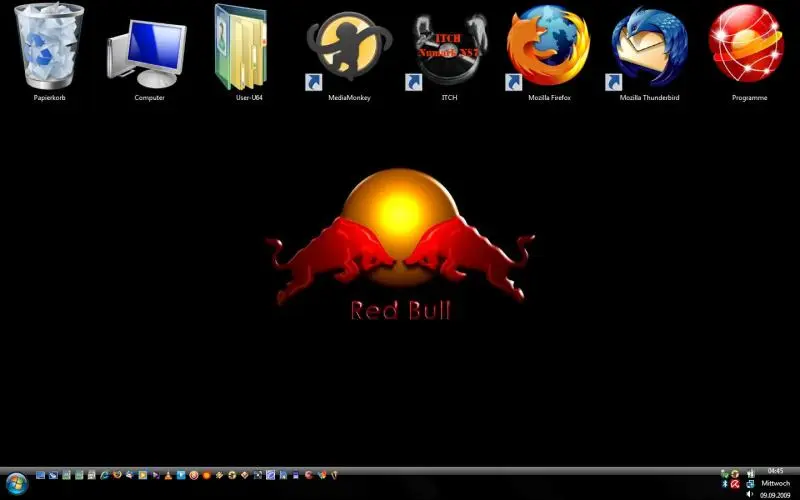The height and width of the screenshot is (500, 800).
Task: Open the Papierkorb recycle bin
Action: tap(49, 48)
